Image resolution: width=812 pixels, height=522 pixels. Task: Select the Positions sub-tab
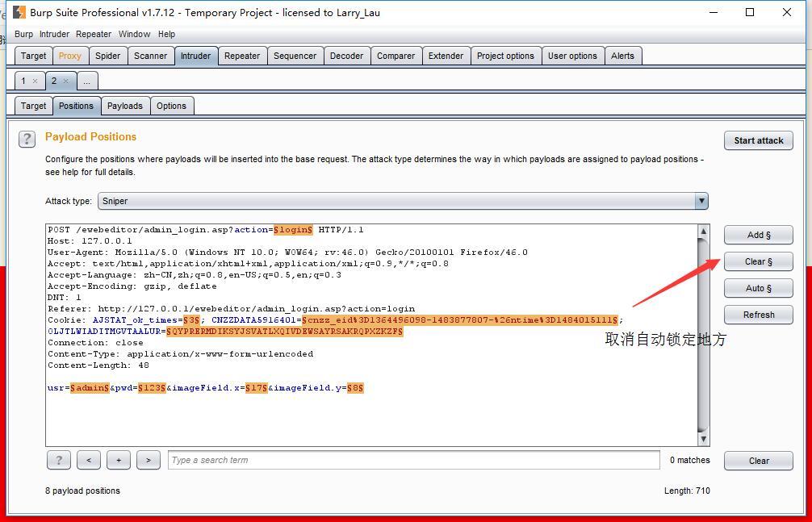[x=76, y=106]
